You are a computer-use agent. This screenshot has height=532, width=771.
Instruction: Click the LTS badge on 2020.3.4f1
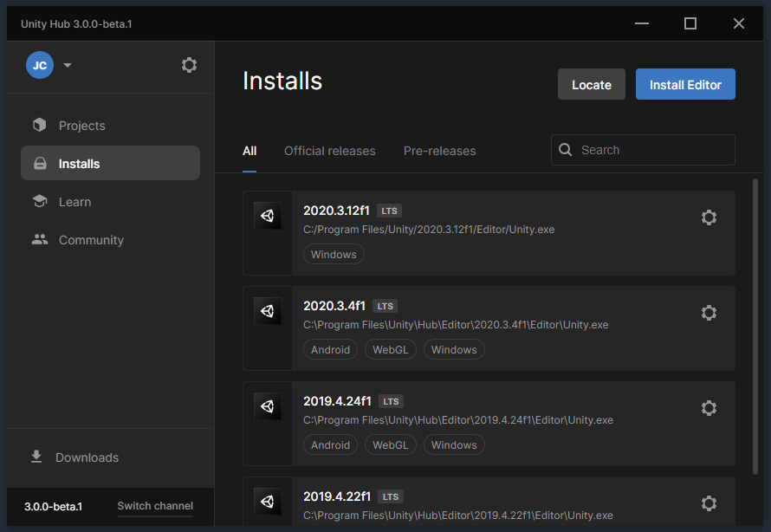coord(385,307)
